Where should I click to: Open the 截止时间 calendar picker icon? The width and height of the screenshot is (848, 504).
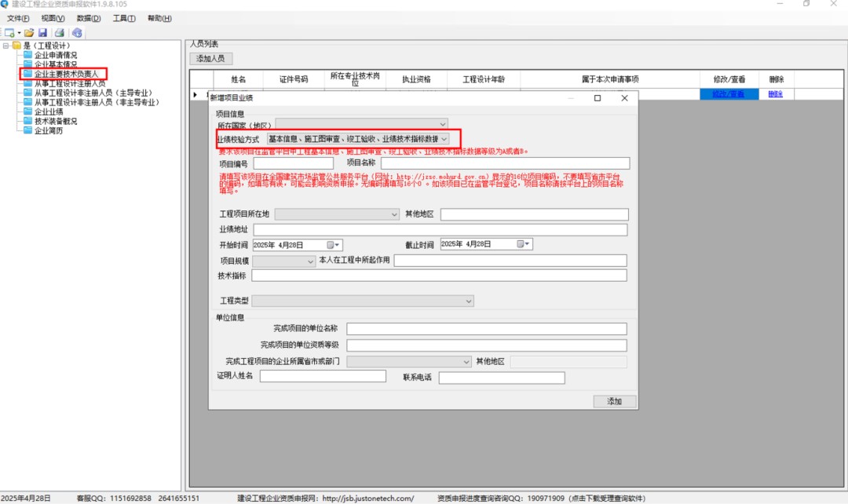click(521, 244)
